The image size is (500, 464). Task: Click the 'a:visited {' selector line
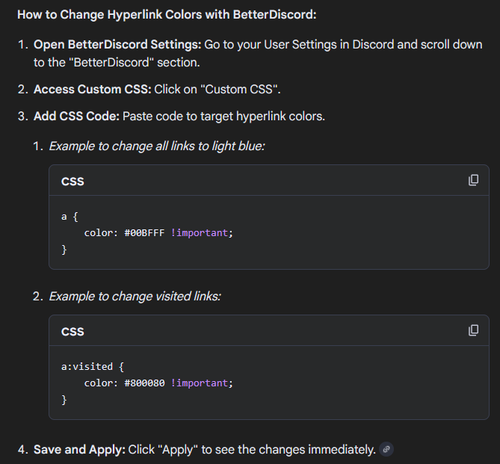point(93,367)
